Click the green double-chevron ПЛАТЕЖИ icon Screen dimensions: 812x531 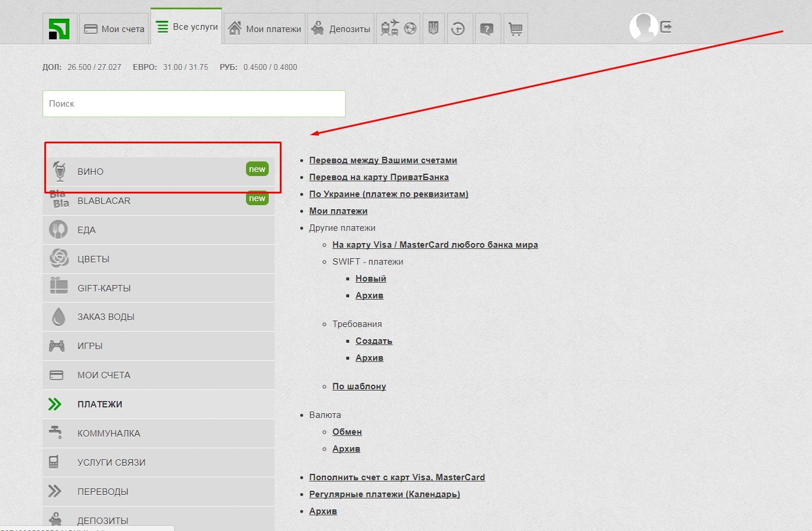(x=55, y=404)
